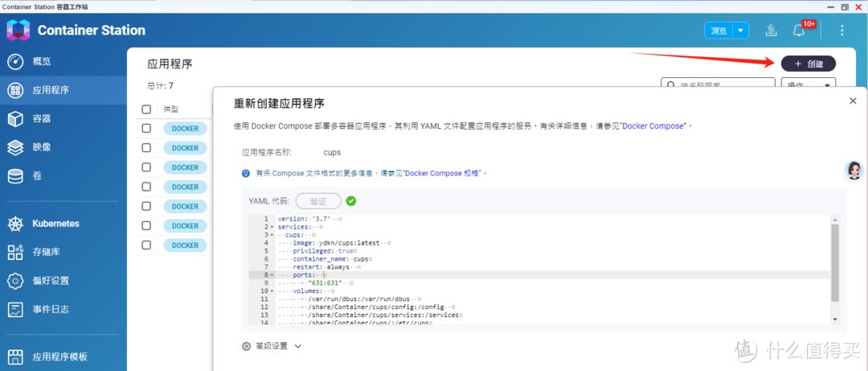Viewport: 868px width, 371px height.
Task: Click the restart: always line
Action: tap(319, 266)
